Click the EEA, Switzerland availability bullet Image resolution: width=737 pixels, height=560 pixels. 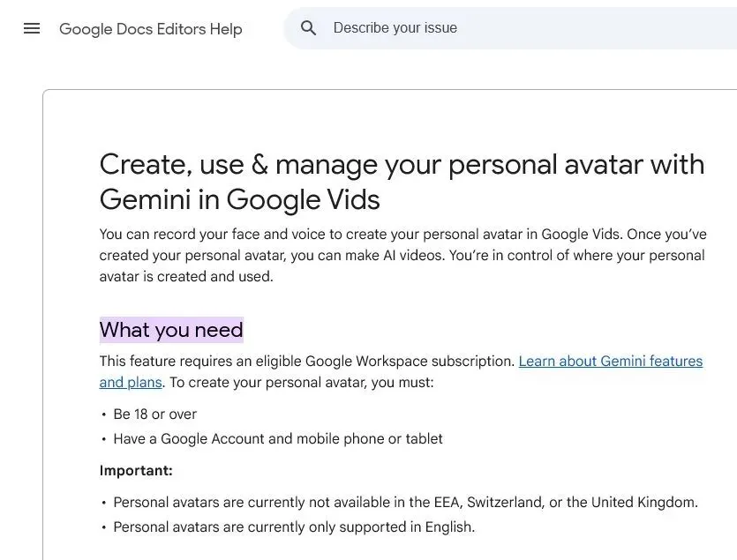point(406,502)
